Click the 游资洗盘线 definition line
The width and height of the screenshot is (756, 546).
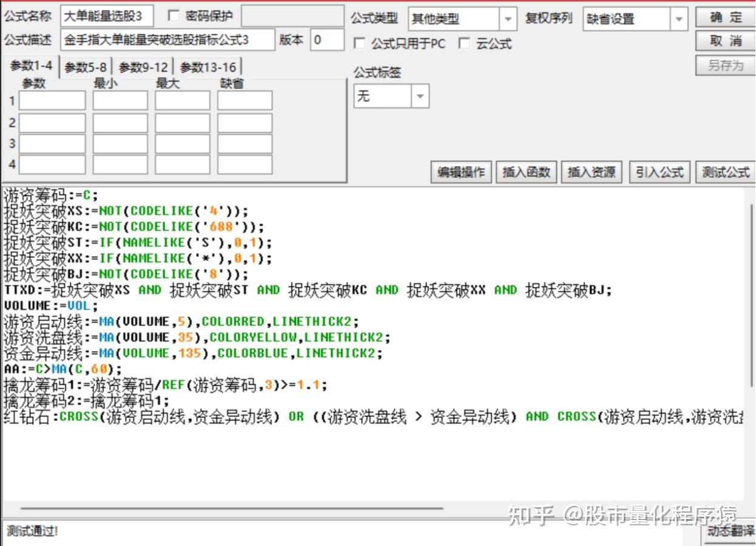point(197,337)
